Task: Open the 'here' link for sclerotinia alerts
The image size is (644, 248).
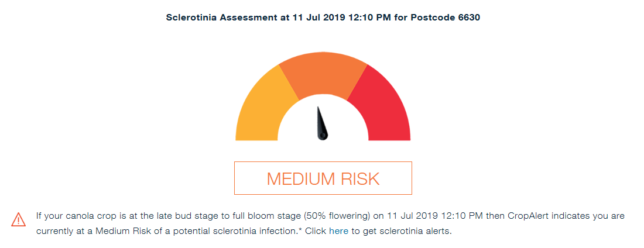Action: point(338,231)
